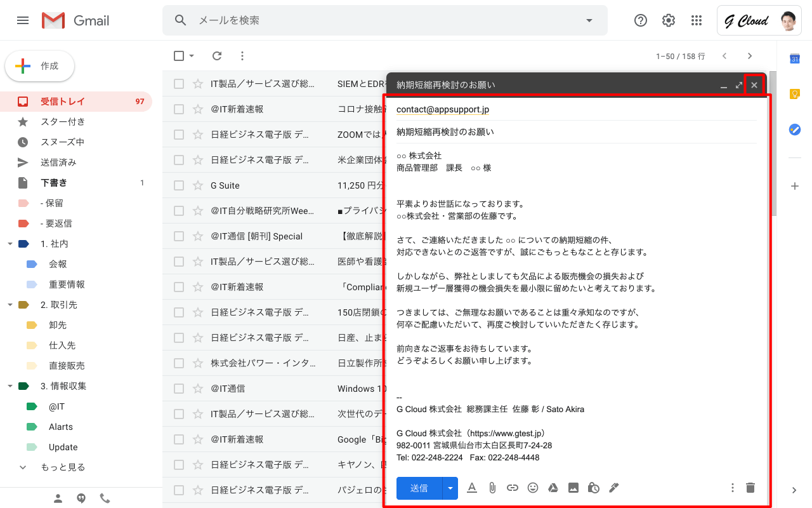The image size is (812, 508).
Task: Star the G Suite email
Action: pos(198,185)
